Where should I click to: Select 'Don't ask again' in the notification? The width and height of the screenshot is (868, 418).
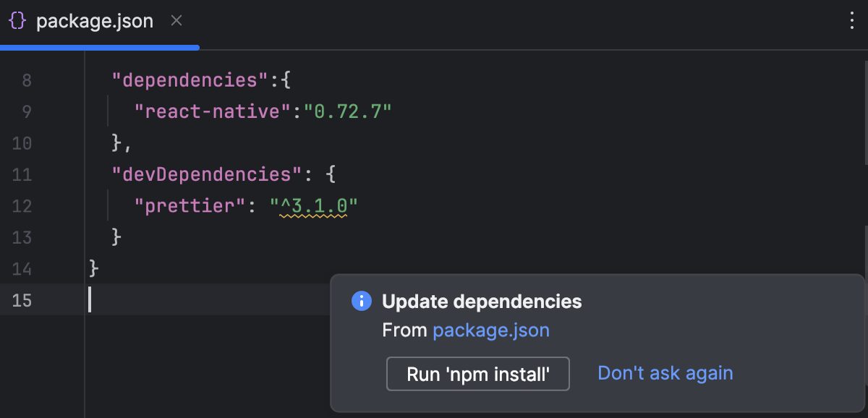pyautogui.click(x=665, y=373)
